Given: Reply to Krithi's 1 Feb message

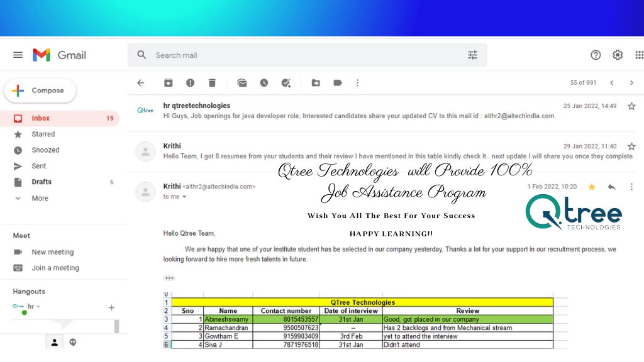Looking at the screenshot, I should click(611, 187).
